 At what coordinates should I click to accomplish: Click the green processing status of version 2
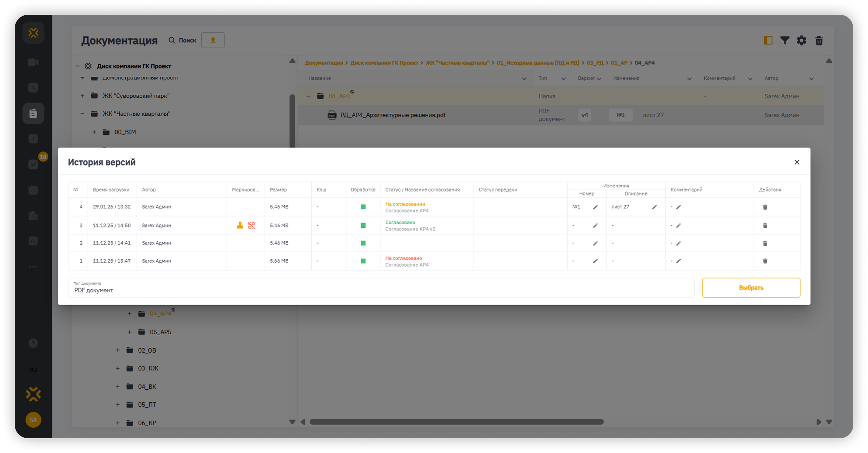363,243
